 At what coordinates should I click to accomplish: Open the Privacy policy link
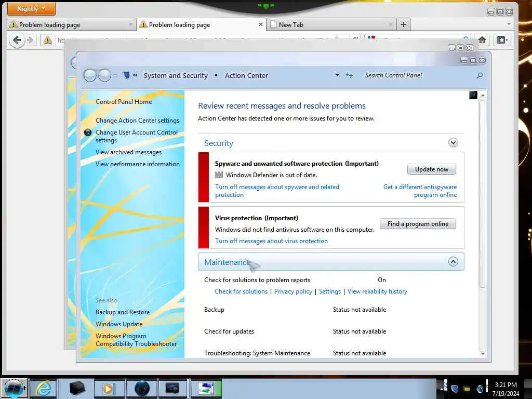coord(293,291)
